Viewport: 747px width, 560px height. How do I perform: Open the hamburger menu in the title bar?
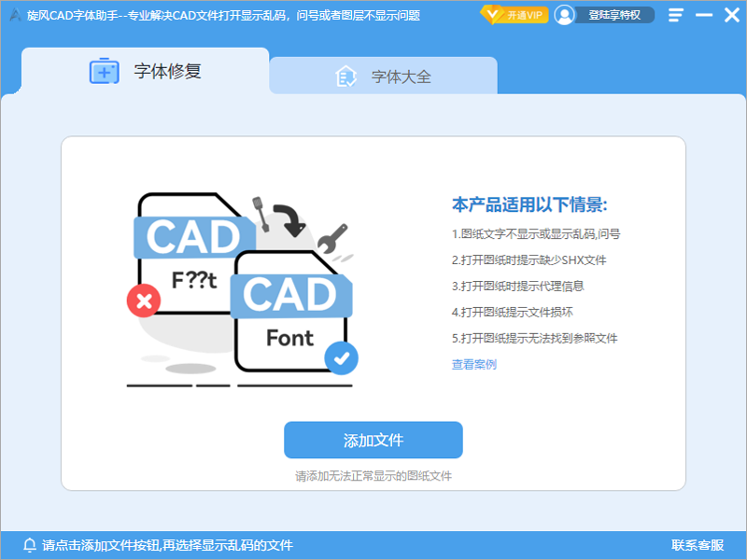(675, 15)
